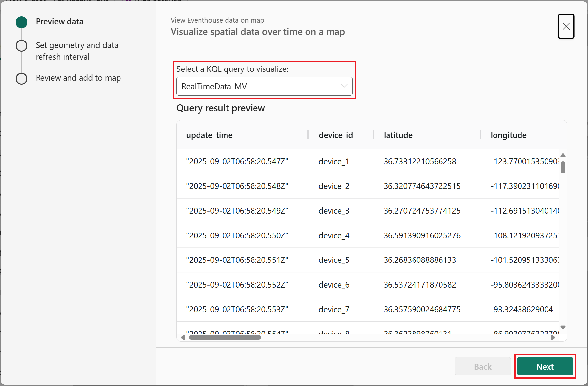Click the vertical scrollbar thumb

pyautogui.click(x=563, y=167)
